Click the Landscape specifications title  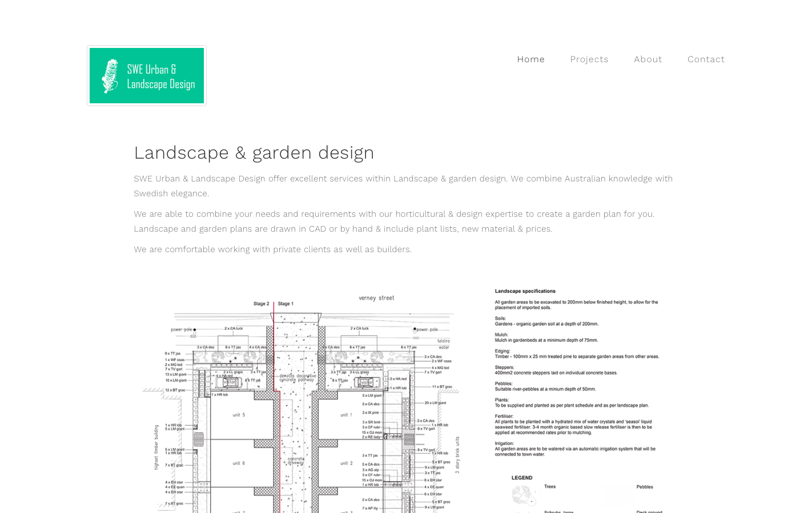click(525, 291)
